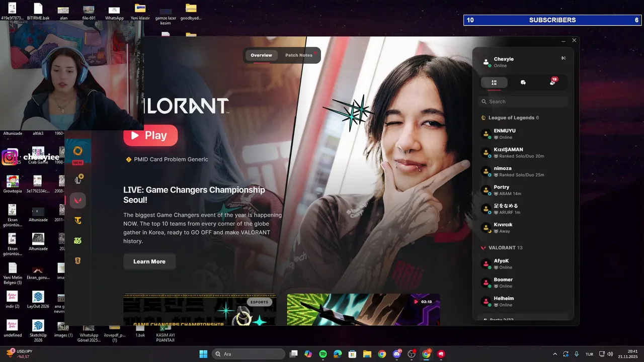Collapse the League of Legends friends group
This screenshot has width=644, height=362.
[511, 118]
